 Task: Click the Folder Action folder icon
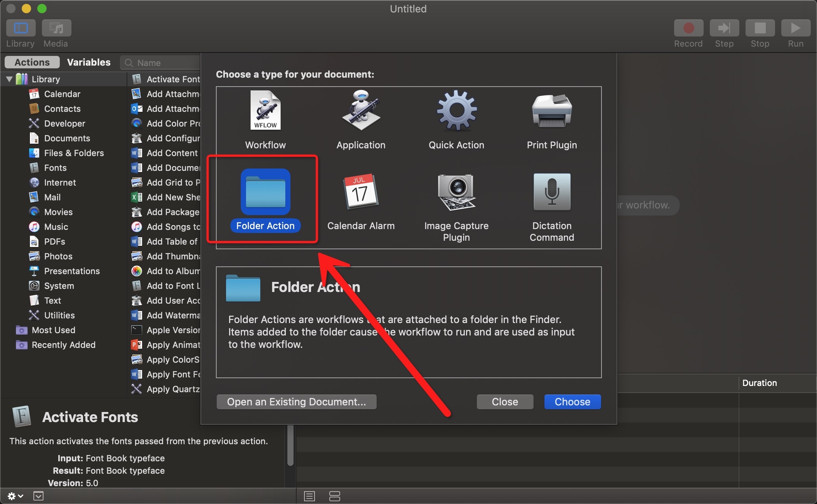tap(265, 192)
